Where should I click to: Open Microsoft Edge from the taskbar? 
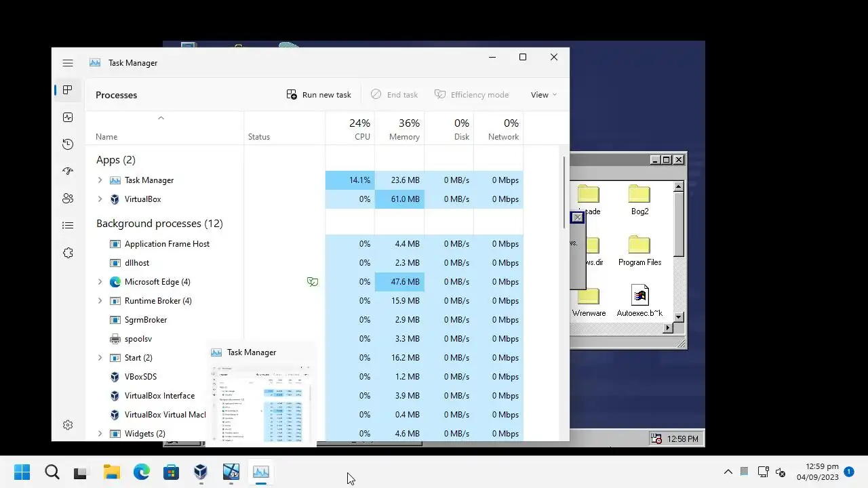coord(141,472)
